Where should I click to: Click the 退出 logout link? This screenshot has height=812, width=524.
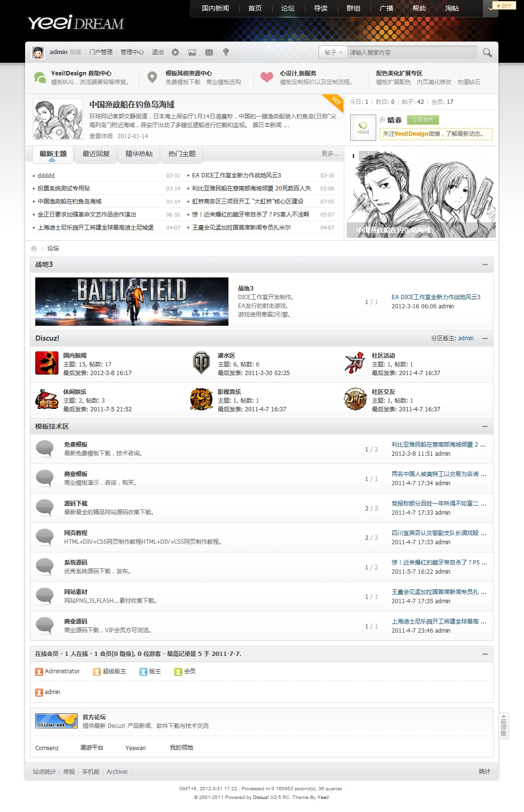click(158, 52)
